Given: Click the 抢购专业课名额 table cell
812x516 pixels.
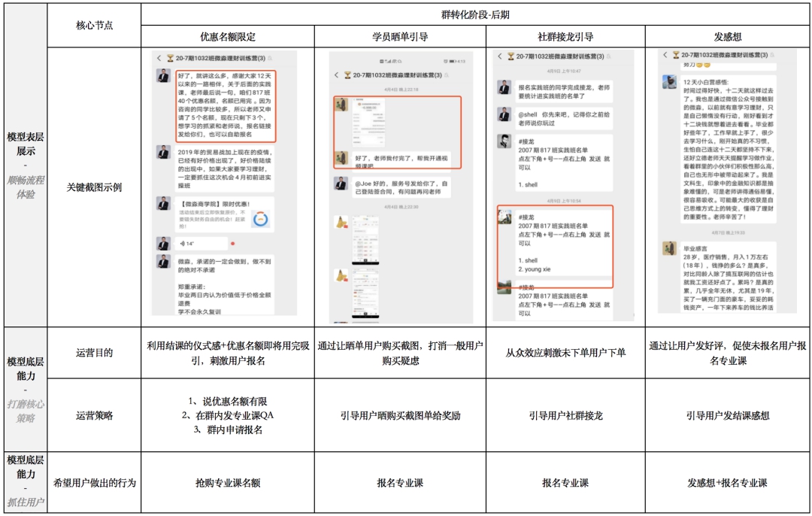Looking at the screenshot, I should pyautogui.click(x=226, y=483).
